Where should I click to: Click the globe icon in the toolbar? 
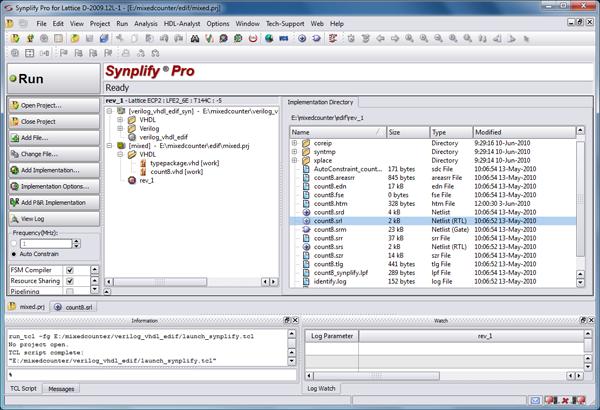pyautogui.click(x=269, y=39)
